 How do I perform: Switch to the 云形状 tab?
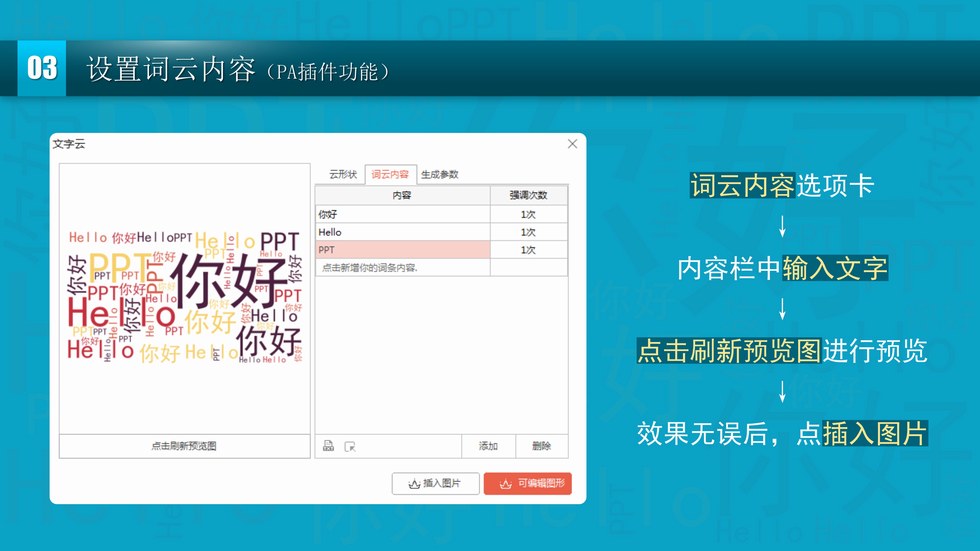click(342, 174)
